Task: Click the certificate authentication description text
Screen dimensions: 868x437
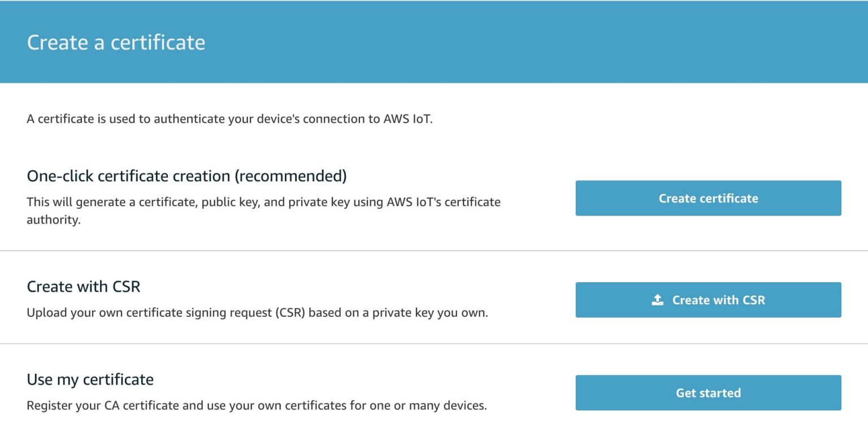Action: [229, 119]
